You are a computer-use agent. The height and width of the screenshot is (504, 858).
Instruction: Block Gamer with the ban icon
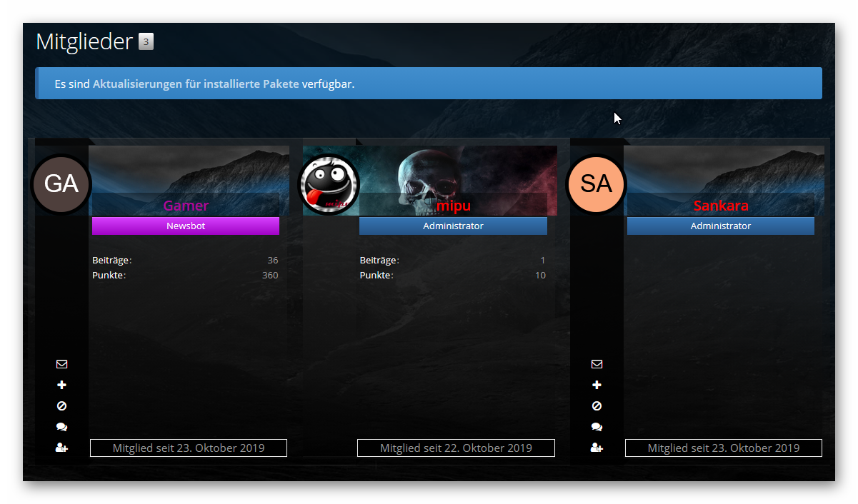[x=61, y=406]
